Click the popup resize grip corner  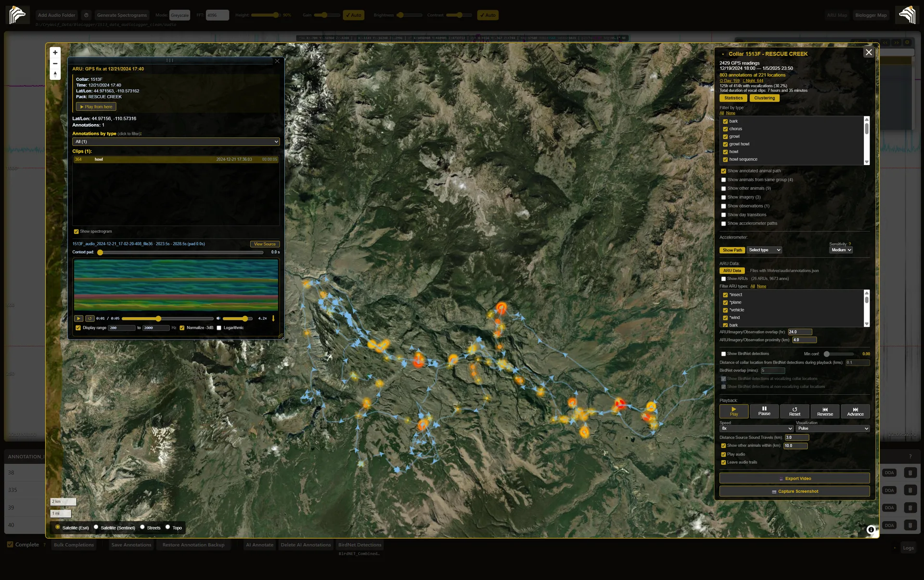click(x=281, y=336)
